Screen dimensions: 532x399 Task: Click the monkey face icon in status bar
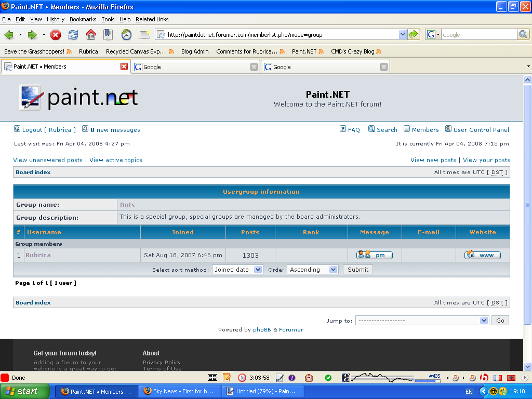coord(309,378)
